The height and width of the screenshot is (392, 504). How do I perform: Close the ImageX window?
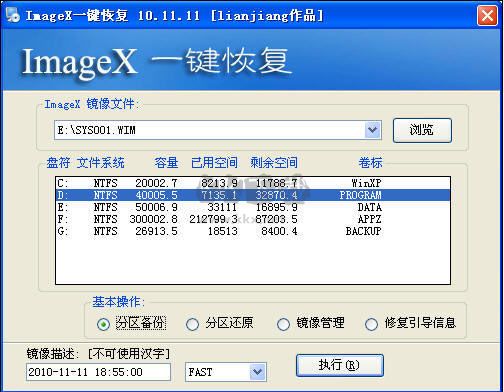pyautogui.click(x=487, y=15)
